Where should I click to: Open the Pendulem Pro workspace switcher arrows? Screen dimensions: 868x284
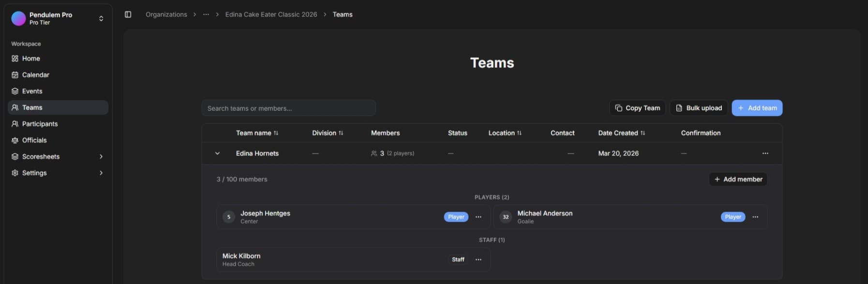coord(101,18)
